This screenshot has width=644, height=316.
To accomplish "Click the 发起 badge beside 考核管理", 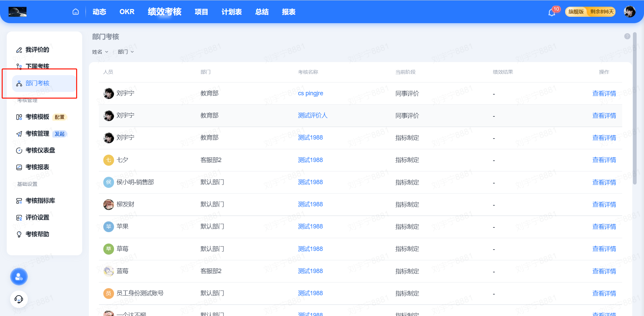I will coord(60,134).
